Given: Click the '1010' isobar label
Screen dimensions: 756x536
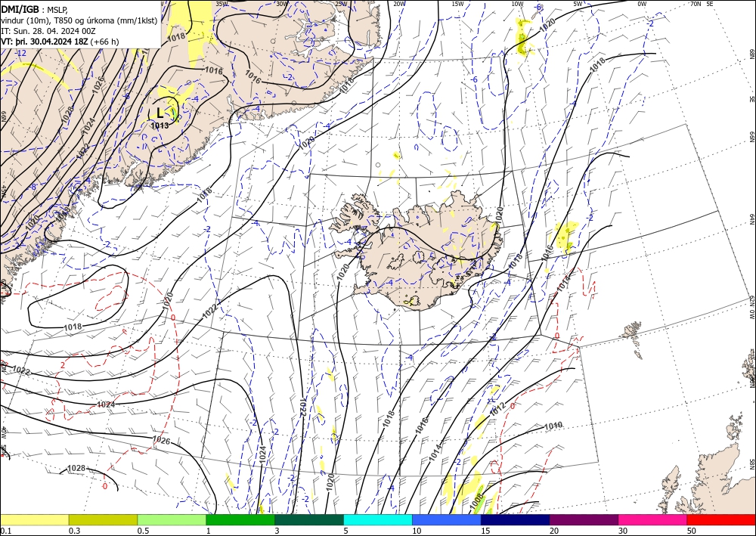Looking at the screenshot, I should click(x=553, y=426).
